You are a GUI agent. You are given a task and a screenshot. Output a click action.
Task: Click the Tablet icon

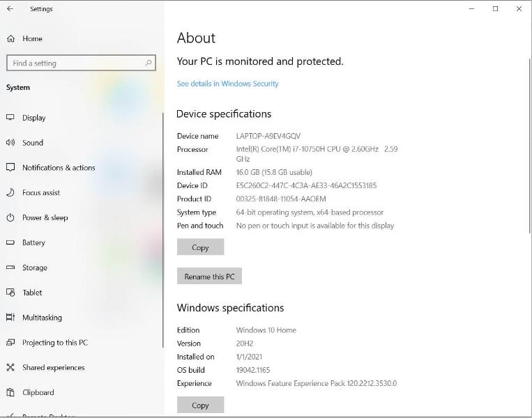(x=10, y=292)
